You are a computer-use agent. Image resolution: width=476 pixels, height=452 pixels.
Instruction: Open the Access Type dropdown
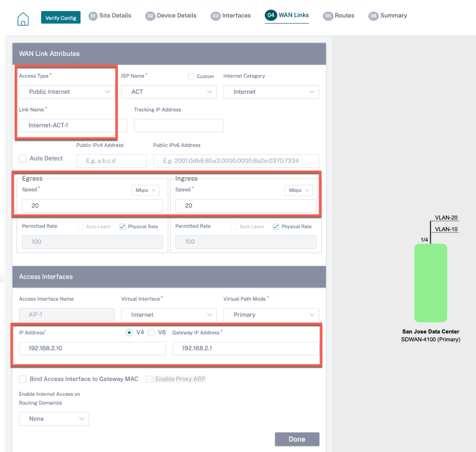click(67, 92)
